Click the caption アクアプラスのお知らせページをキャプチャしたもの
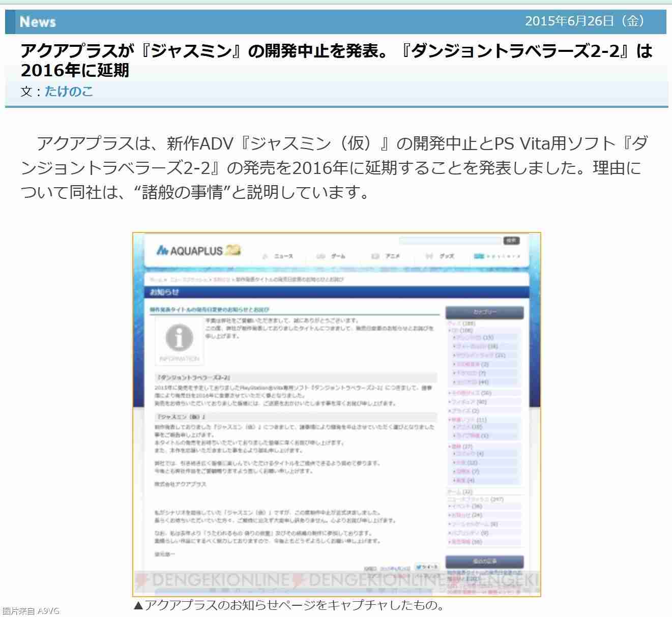The height and width of the screenshot is (617, 672). click(x=289, y=605)
